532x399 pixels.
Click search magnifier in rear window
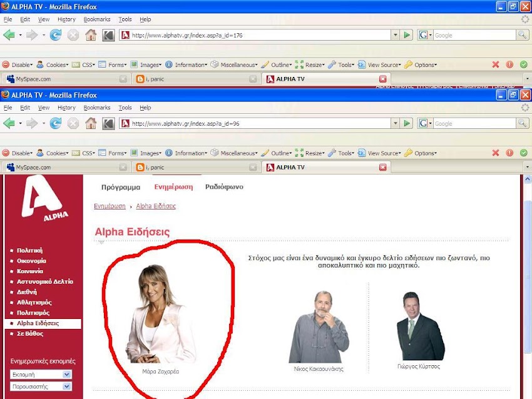click(x=523, y=35)
